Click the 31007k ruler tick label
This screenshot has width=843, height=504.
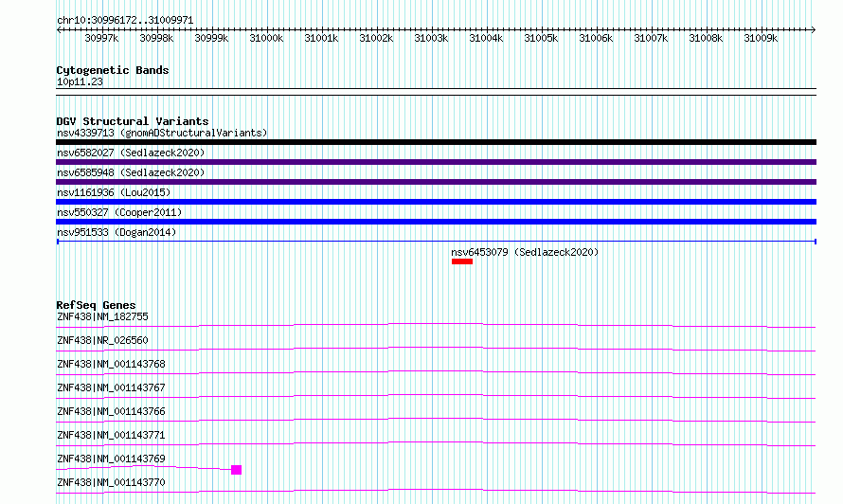tap(651, 38)
